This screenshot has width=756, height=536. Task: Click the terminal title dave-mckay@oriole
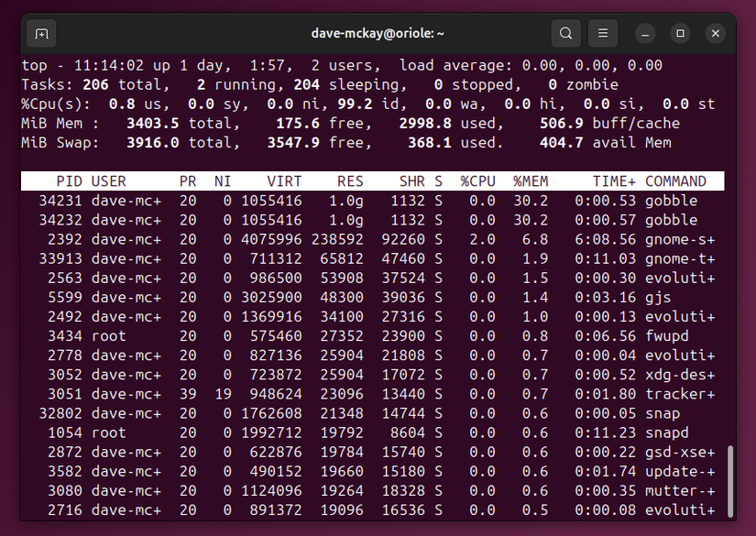click(378, 33)
